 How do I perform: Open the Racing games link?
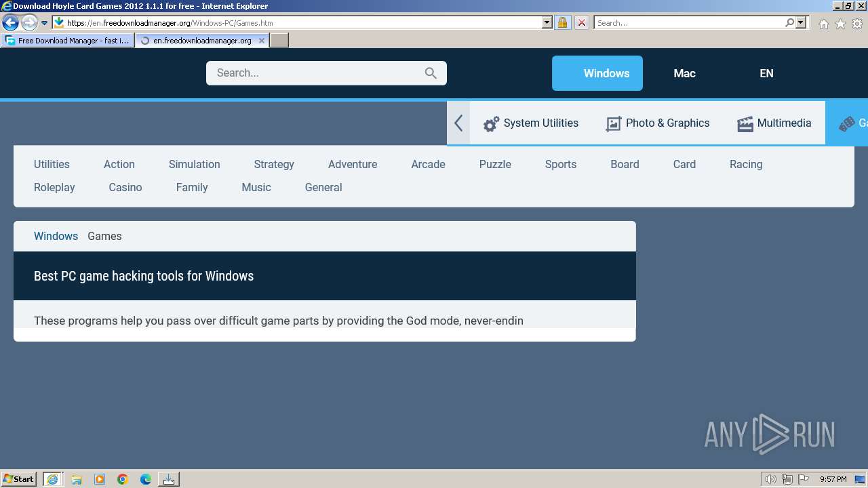pos(746,164)
